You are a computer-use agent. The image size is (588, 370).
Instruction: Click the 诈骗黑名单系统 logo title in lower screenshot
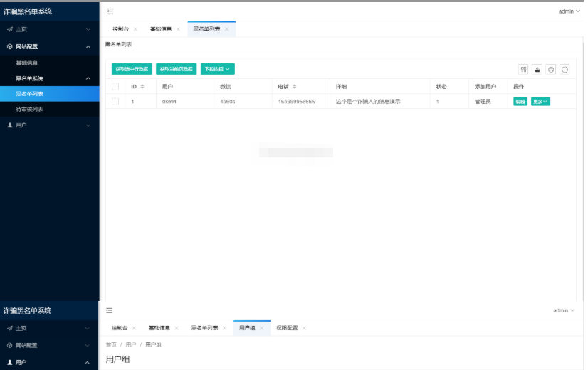27,310
